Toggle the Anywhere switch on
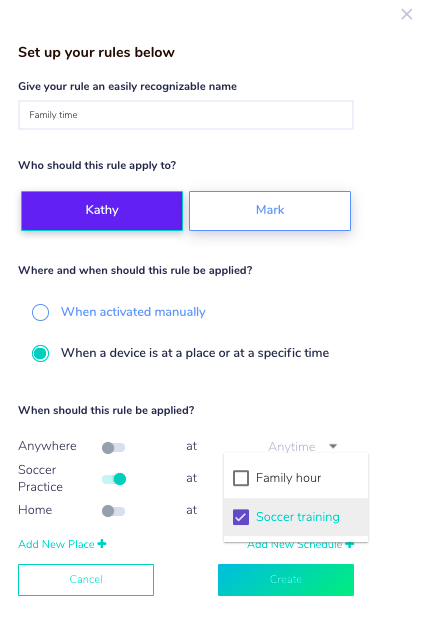 (114, 448)
